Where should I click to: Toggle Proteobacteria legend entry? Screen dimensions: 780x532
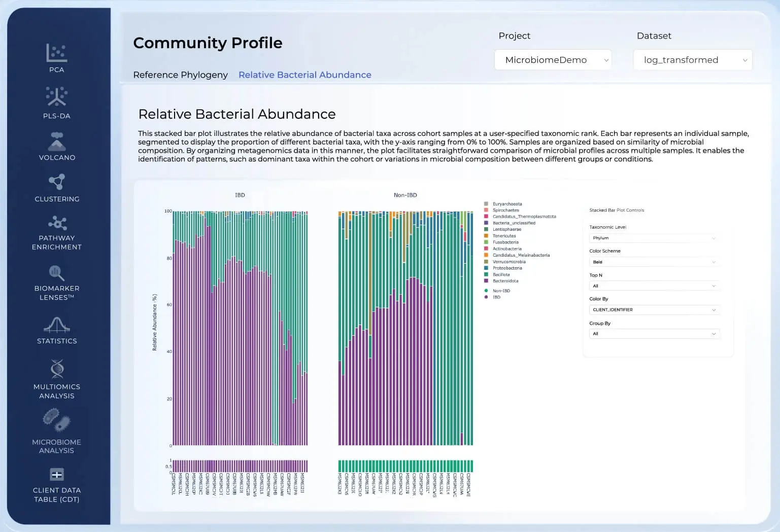click(x=507, y=268)
